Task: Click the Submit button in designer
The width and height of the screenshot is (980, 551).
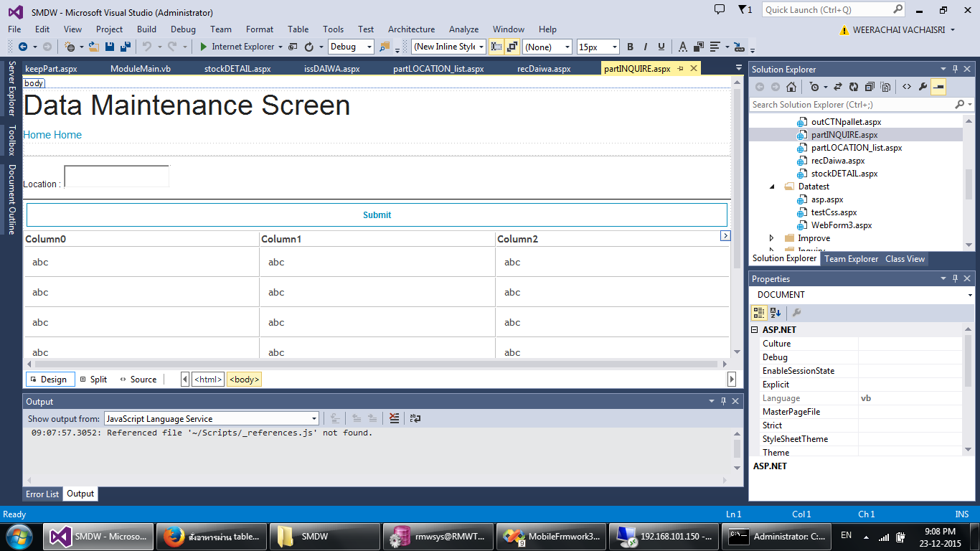Action: (x=377, y=215)
